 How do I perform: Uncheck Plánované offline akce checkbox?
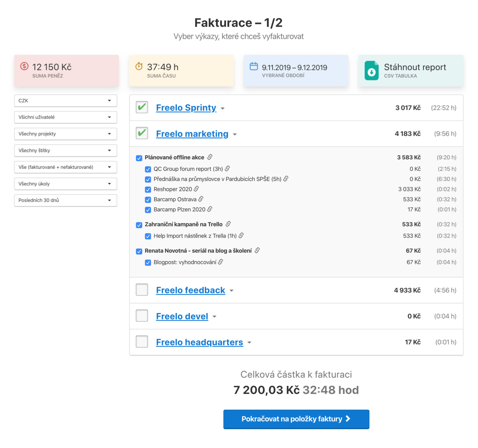pyautogui.click(x=139, y=158)
